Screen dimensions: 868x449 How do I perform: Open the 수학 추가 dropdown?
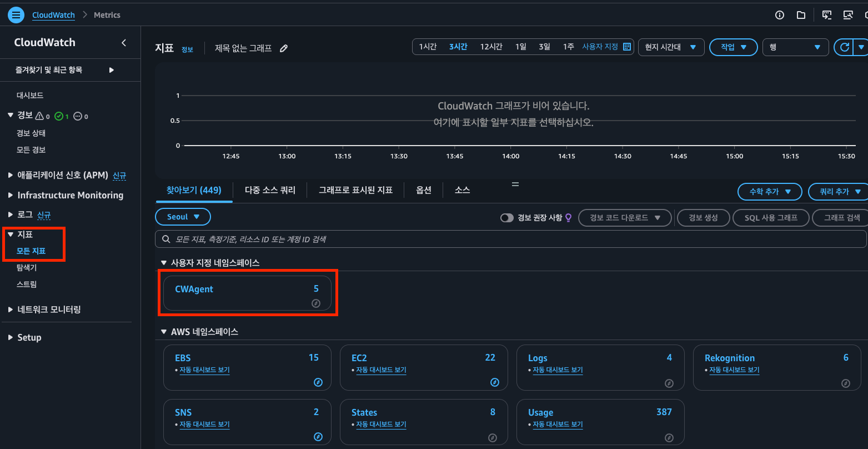tap(770, 191)
